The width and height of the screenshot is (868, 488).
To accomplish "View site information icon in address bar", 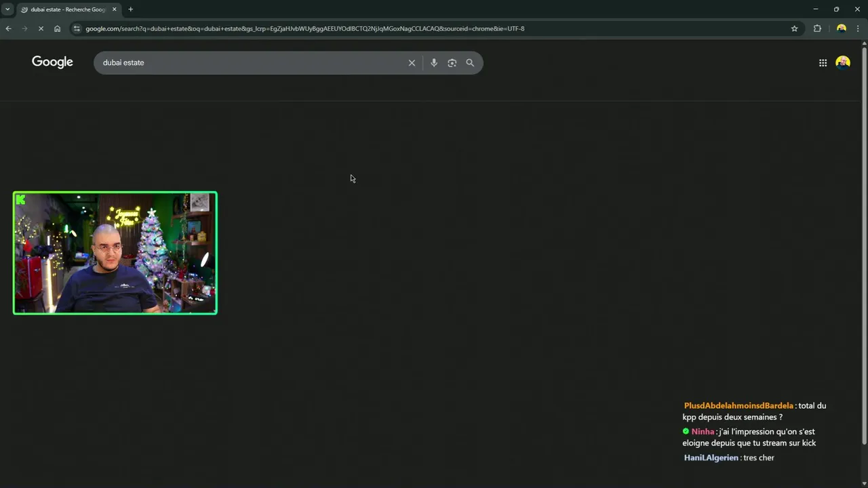I will coord(77,28).
